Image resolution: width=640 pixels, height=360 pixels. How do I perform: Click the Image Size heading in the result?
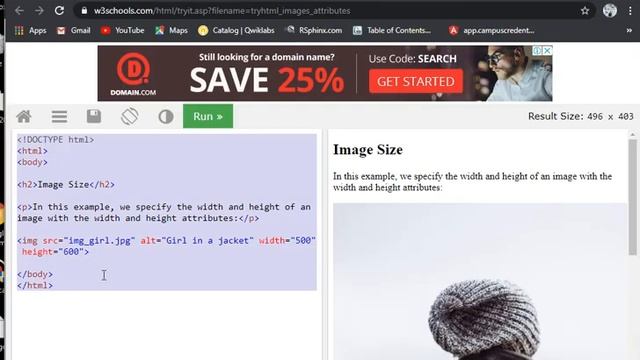[x=368, y=150]
